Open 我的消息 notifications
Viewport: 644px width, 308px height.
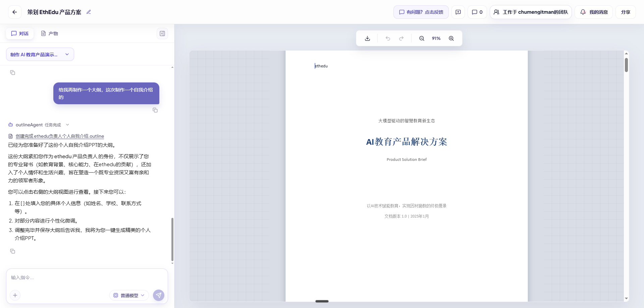point(594,12)
